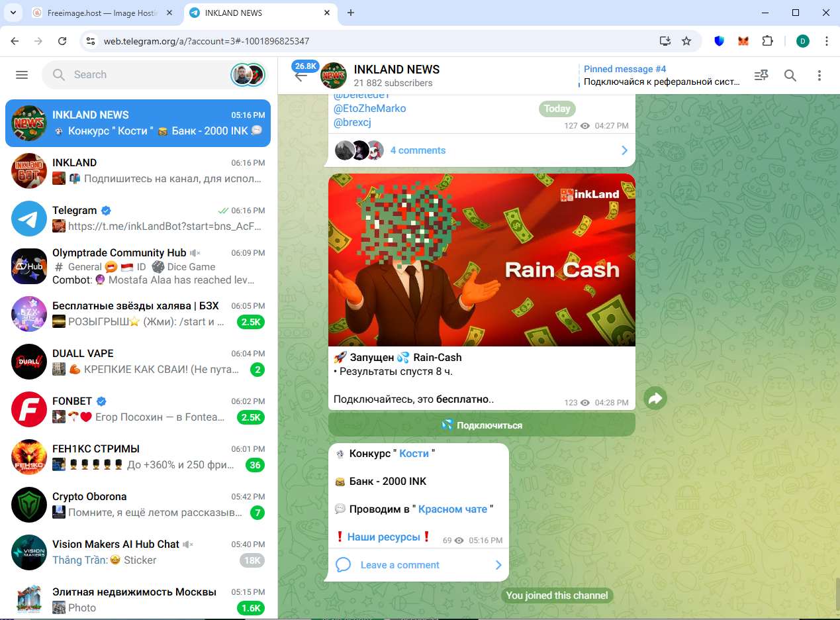Click the 2.5K unread badge on FONBET
The image size is (840, 620).
pyautogui.click(x=251, y=417)
